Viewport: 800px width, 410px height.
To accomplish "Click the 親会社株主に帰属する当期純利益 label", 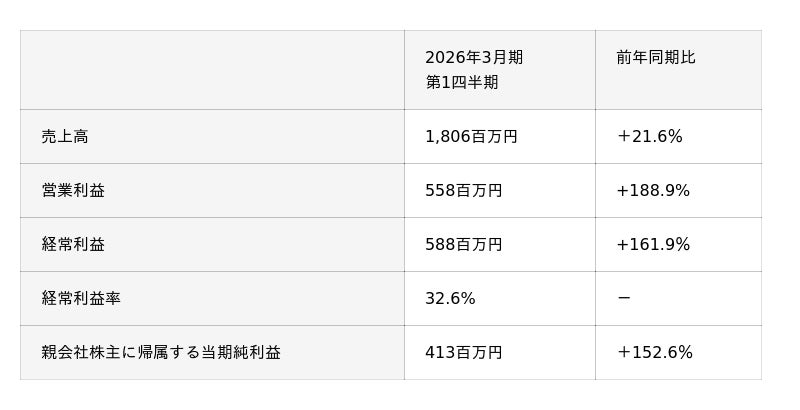I will (x=161, y=353).
